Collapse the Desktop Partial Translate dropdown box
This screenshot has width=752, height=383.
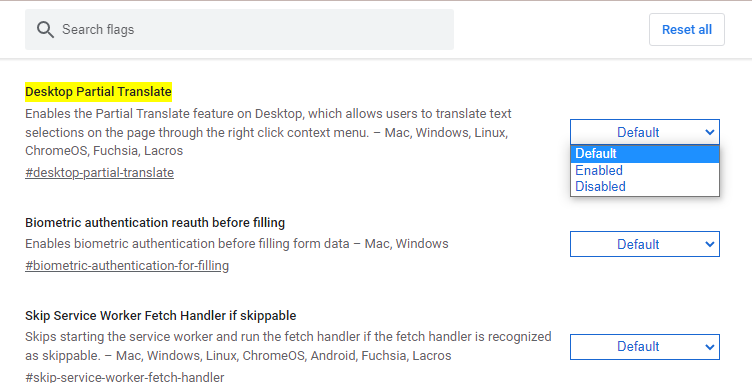tap(645, 132)
